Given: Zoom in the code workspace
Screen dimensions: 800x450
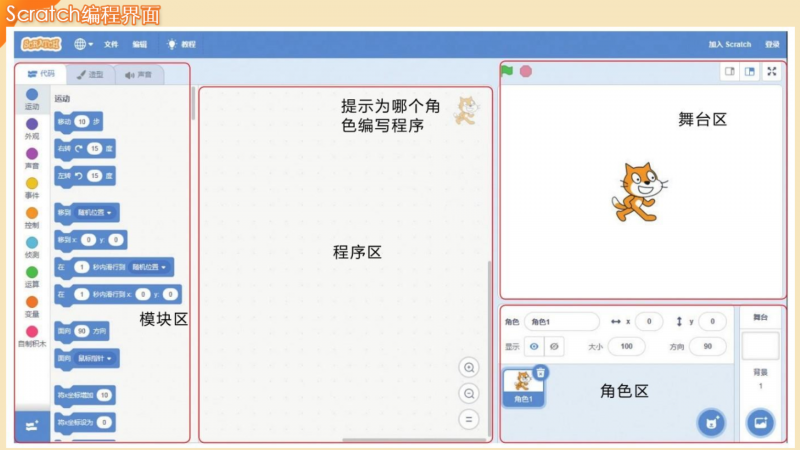Looking at the screenshot, I should [x=469, y=368].
